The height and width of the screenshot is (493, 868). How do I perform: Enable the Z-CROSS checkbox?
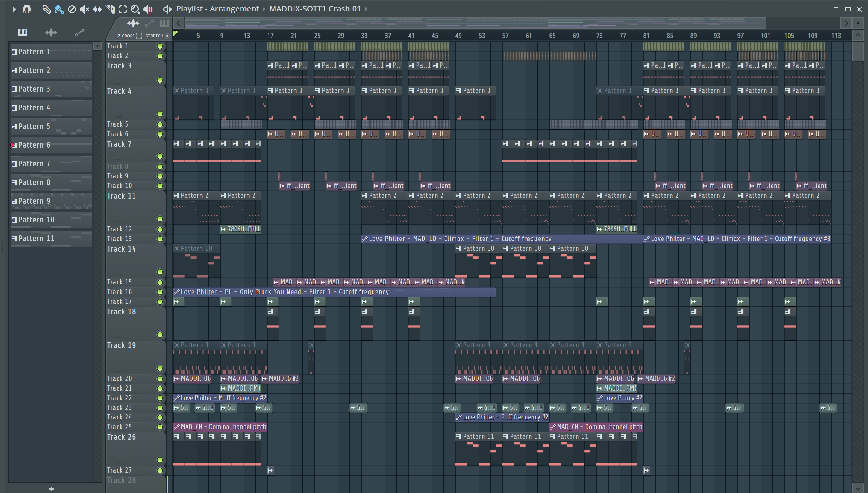(139, 36)
